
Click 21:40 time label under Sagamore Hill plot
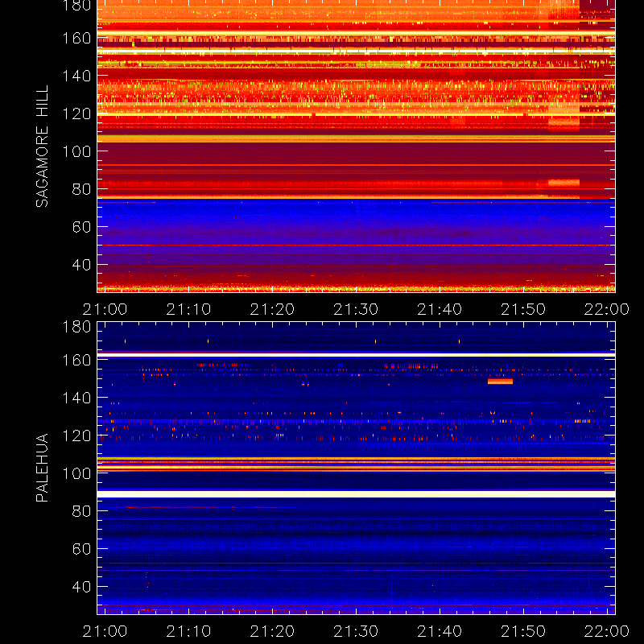coord(440,309)
